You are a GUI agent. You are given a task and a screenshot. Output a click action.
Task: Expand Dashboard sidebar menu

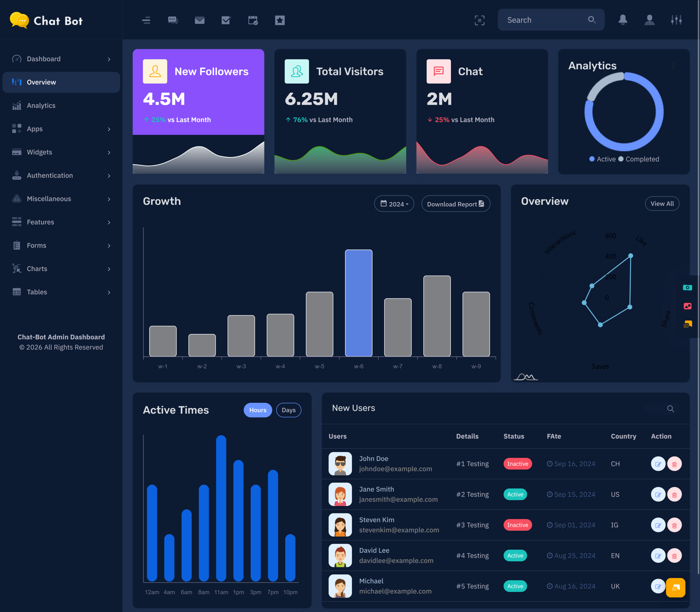[x=61, y=59]
